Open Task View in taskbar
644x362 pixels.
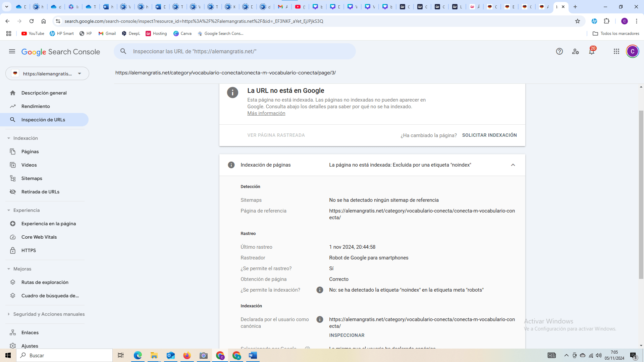(121, 355)
